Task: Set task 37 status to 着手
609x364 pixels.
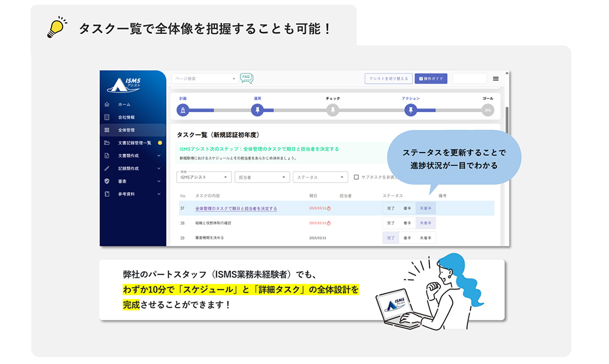Action: pos(407,208)
